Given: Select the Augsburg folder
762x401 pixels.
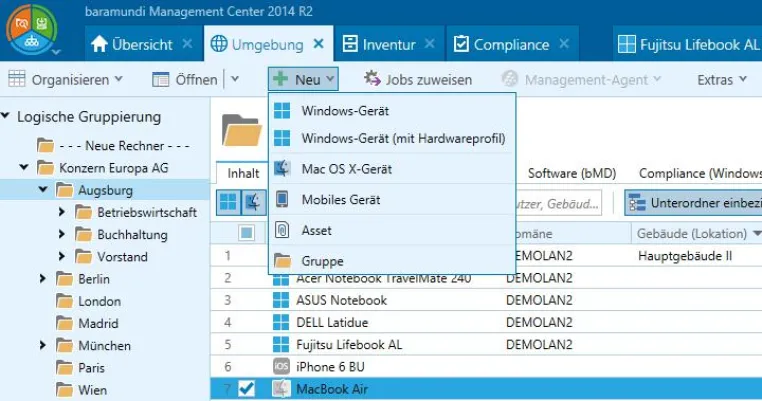Looking at the screenshot, I should pos(94,190).
